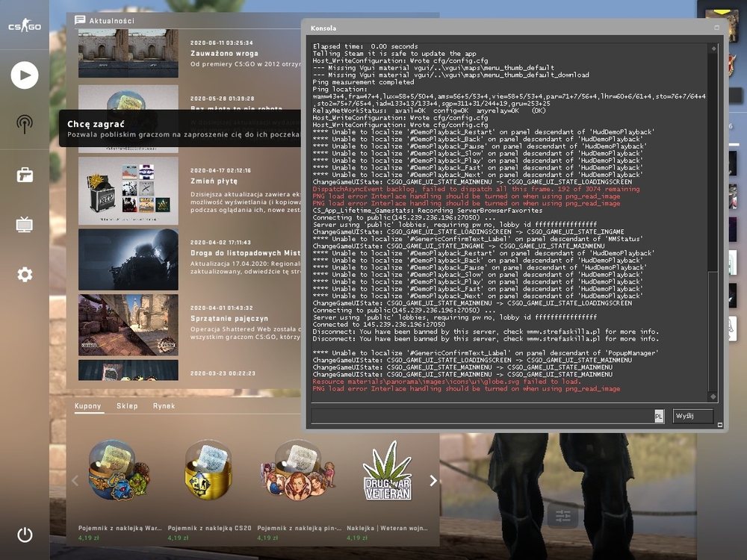Click the sliders settings icon near soldier

click(x=562, y=516)
